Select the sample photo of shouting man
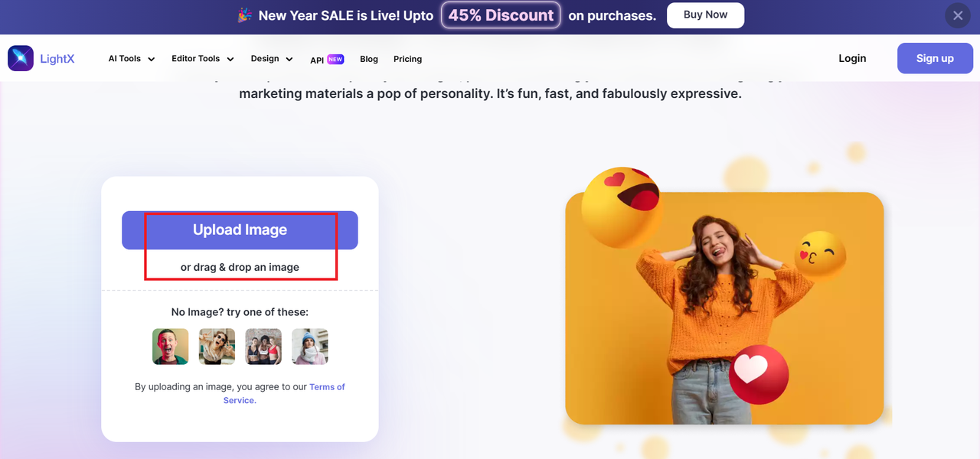 [171, 347]
